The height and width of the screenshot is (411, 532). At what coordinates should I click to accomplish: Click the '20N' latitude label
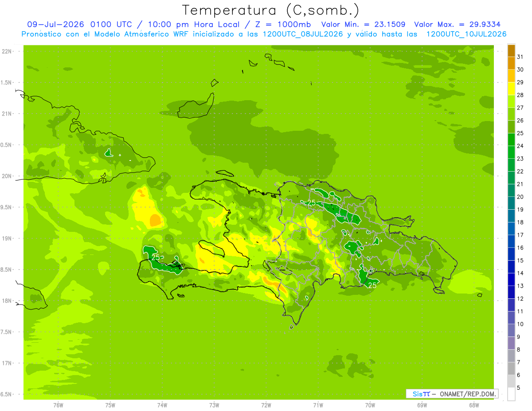point(6,176)
